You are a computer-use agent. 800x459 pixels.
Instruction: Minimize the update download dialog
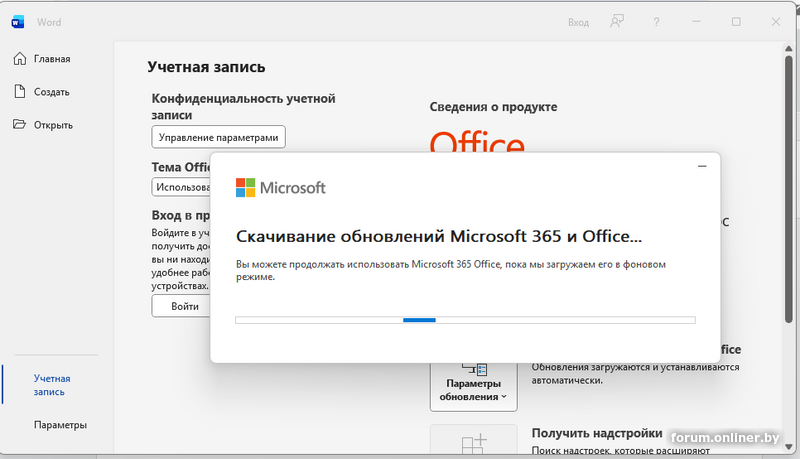point(702,166)
